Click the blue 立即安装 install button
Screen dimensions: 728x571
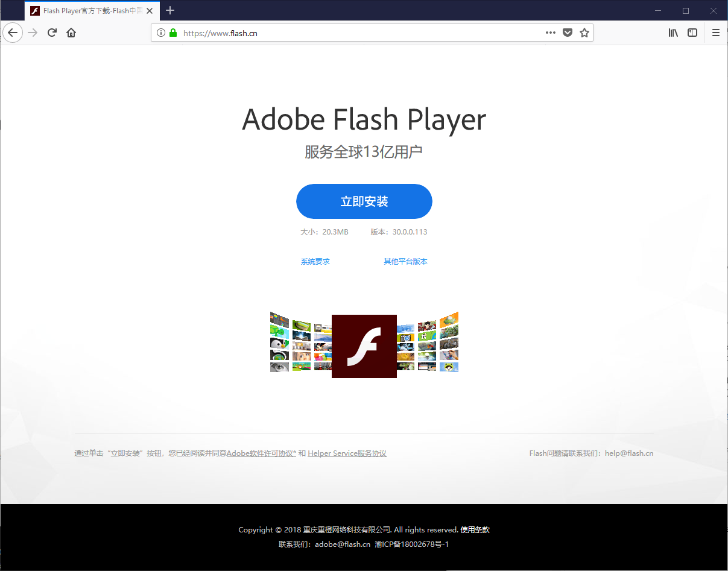pyautogui.click(x=364, y=201)
